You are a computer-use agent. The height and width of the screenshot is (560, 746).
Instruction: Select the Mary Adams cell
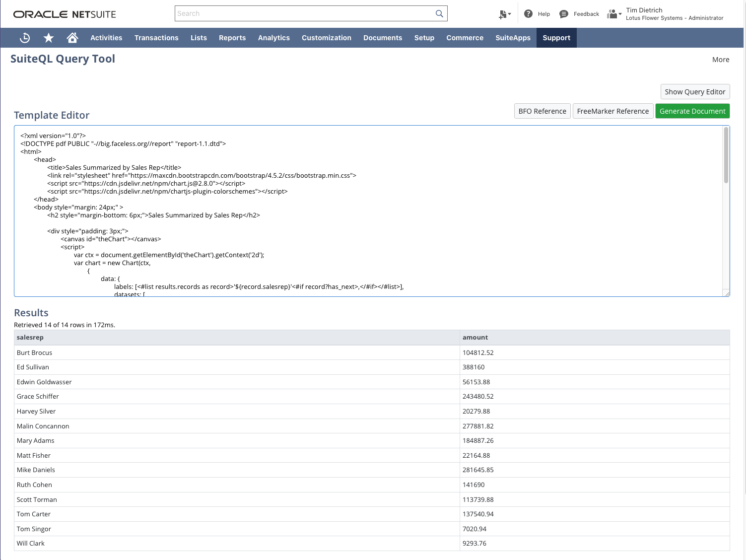tap(237, 441)
